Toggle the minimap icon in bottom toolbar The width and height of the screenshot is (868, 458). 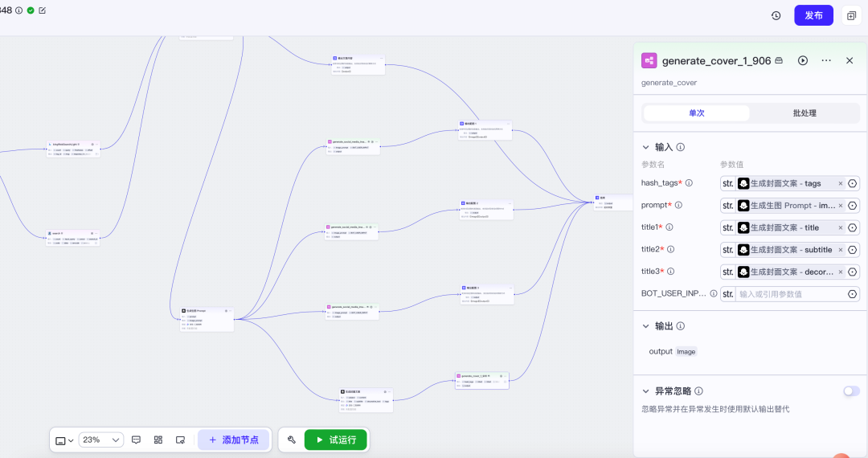coord(181,440)
